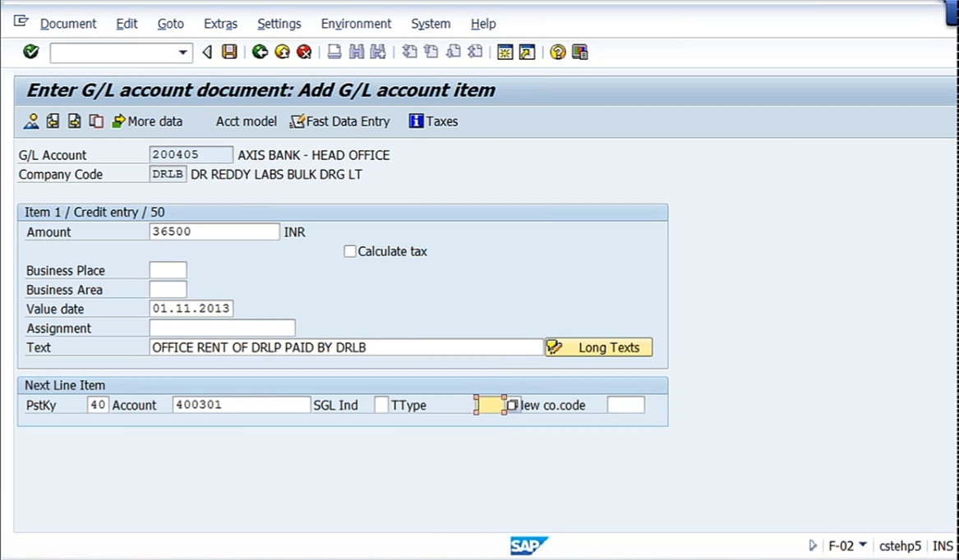Open the Customize Local Layout icon
Viewport: 959px width, 560px height.
pos(580,52)
